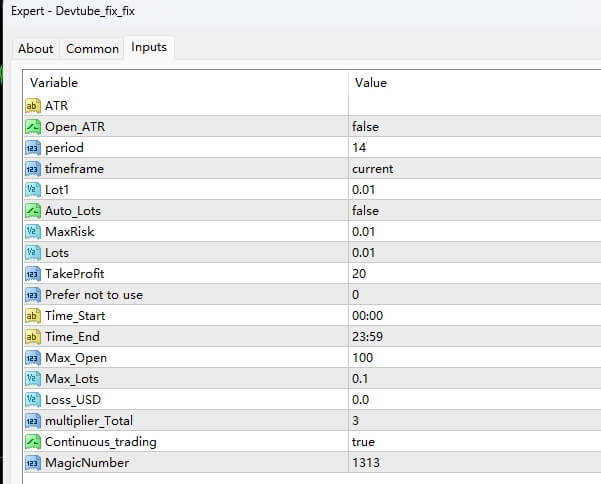Click the double-type icon beside Loss_USD
Screen dimensions: 601x484
point(32,399)
